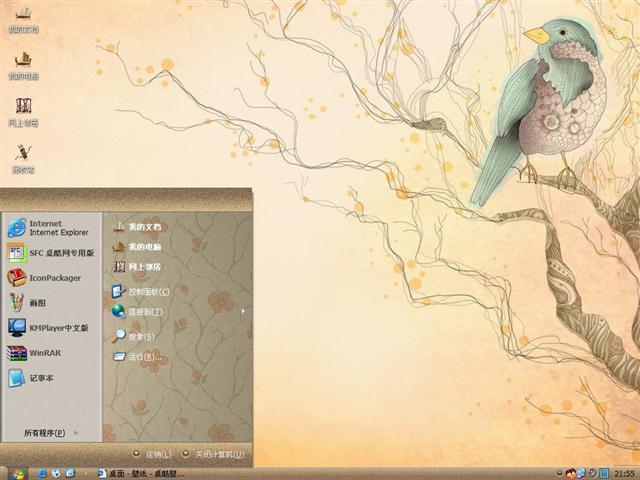Open 网上邻居 in Start menu right pane
The height and width of the screenshot is (480, 640).
[137, 267]
